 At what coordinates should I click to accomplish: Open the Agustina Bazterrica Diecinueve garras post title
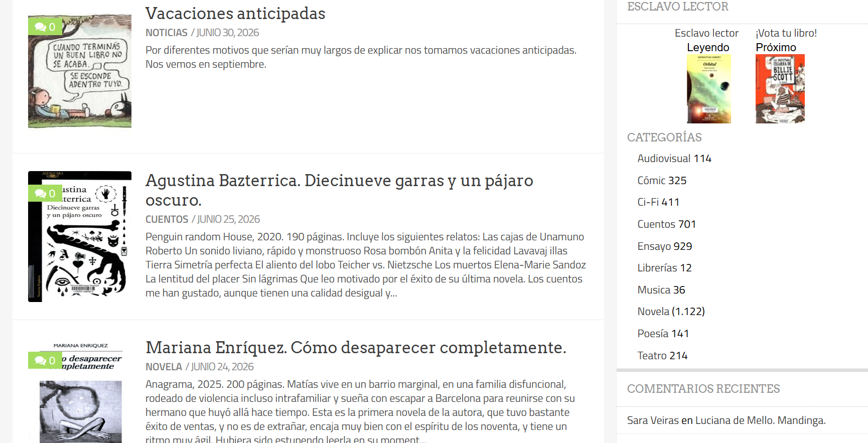339,190
